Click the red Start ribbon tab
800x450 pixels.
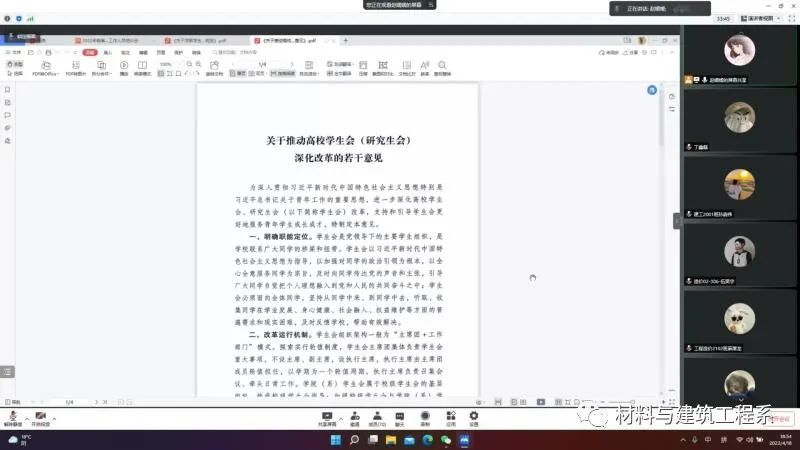[90, 53]
